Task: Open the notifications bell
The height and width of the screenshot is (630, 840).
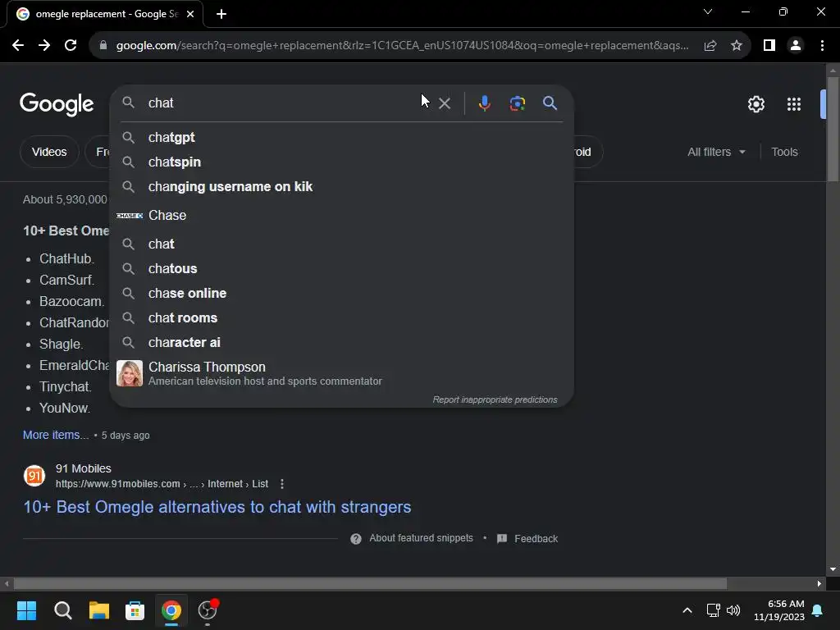Action: click(818, 610)
